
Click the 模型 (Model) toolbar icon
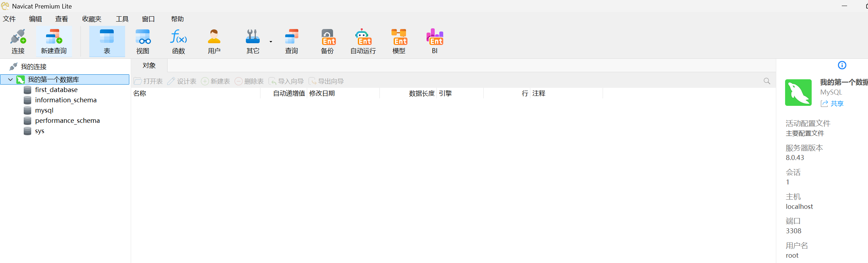[399, 41]
